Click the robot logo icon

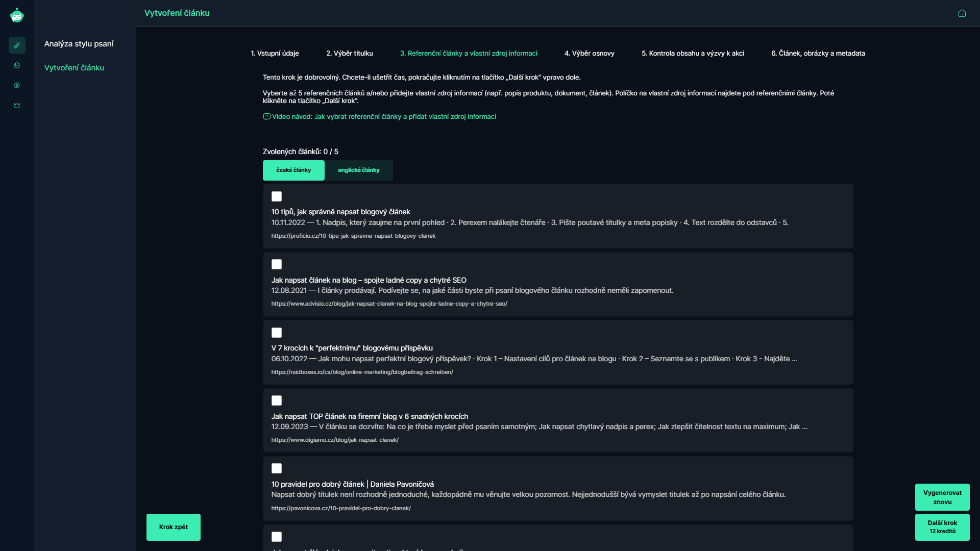pos(17,15)
